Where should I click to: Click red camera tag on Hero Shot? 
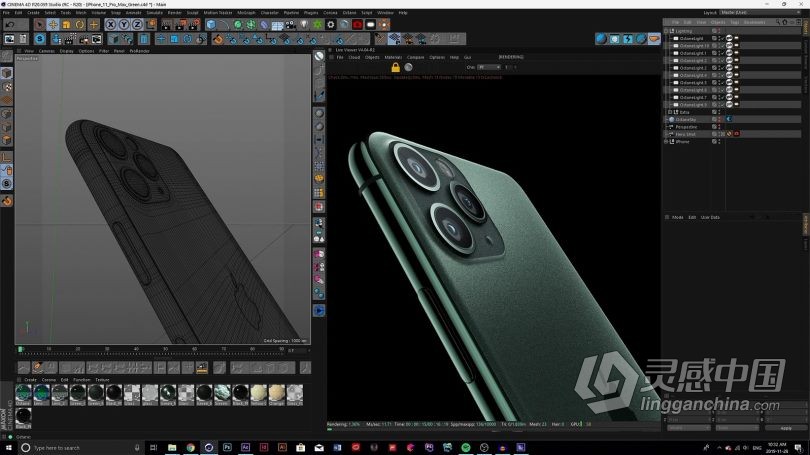pos(737,134)
